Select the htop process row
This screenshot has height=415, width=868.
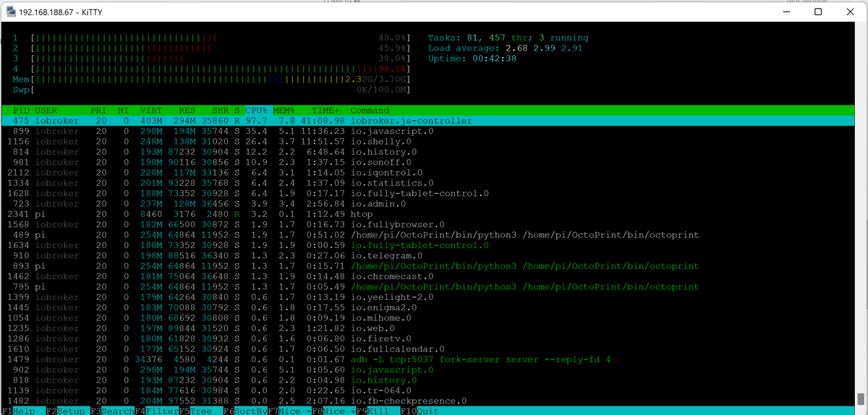pyautogui.click(x=427, y=215)
